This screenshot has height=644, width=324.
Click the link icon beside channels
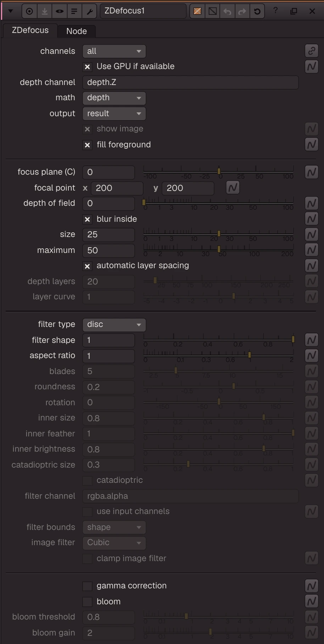[312, 51]
